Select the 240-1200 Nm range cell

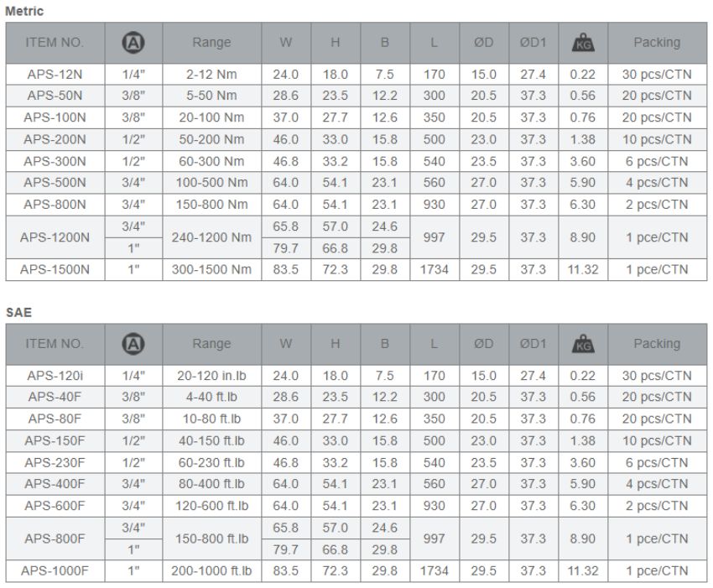(211, 237)
